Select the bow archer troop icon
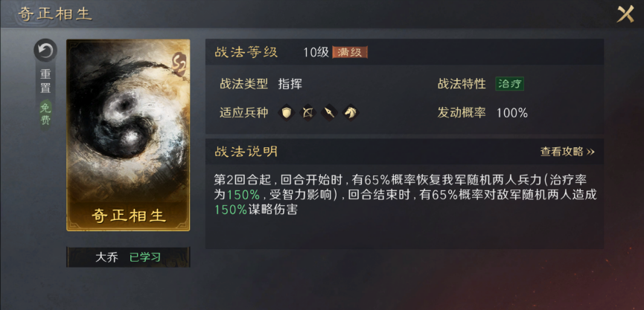 point(308,112)
